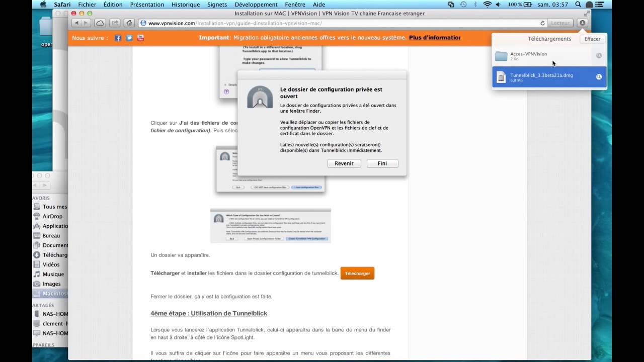
Task: Click Revenir in the Tunnelblick dialog
Action: pyautogui.click(x=344, y=163)
